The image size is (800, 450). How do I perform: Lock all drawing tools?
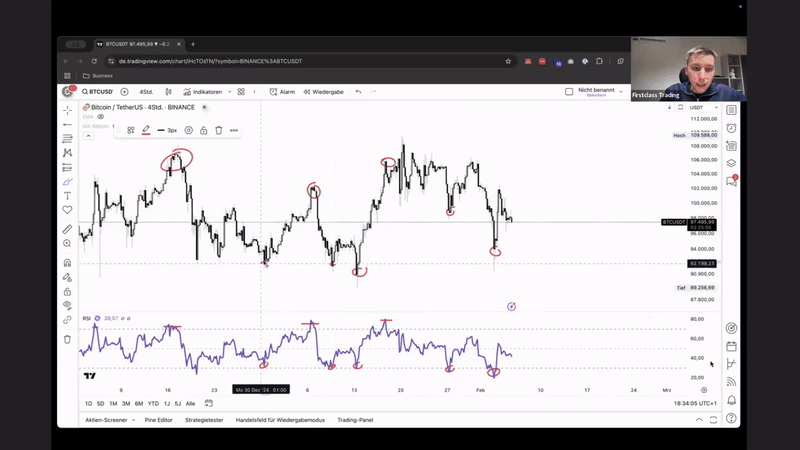pyautogui.click(x=67, y=292)
